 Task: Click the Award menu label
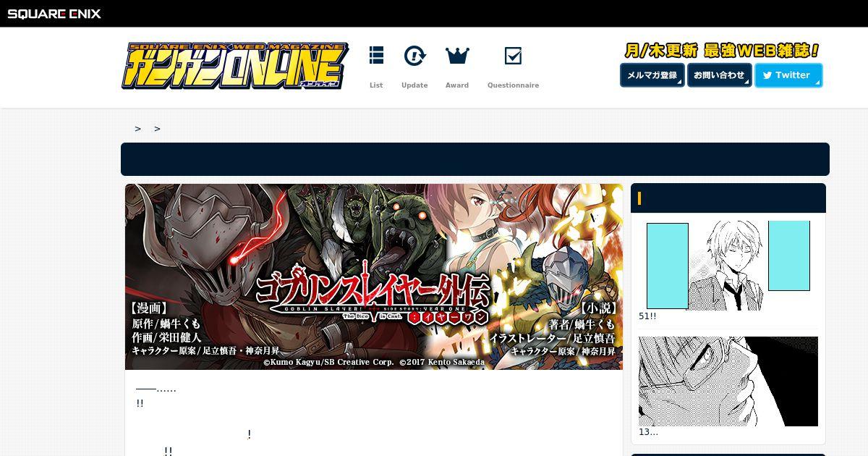click(x=457, y=85)
